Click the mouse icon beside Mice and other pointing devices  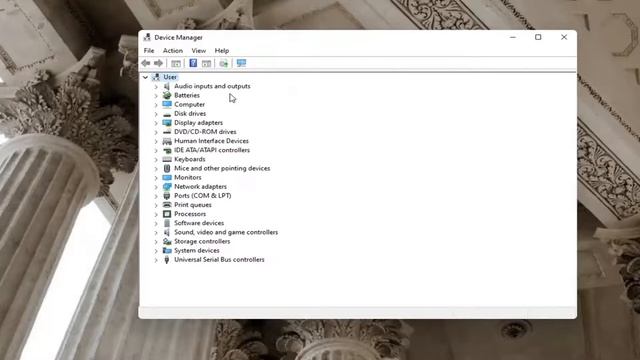(x=167, y=168)
